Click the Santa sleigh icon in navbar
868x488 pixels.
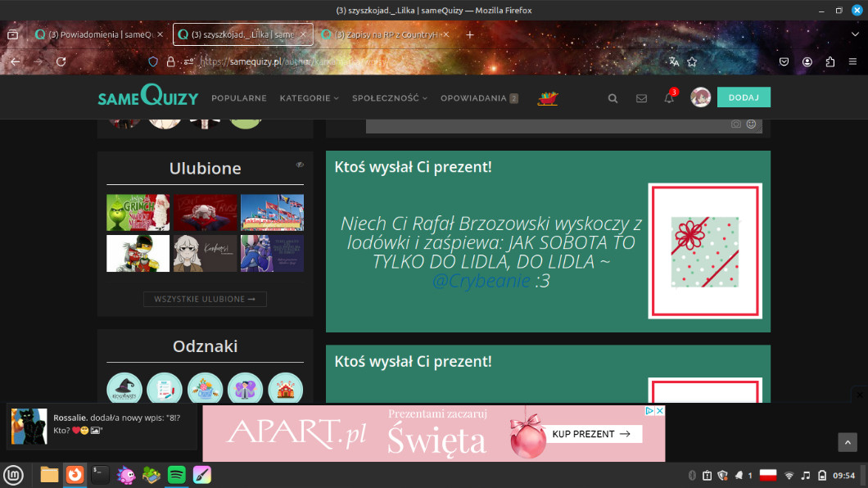[547, 98]
